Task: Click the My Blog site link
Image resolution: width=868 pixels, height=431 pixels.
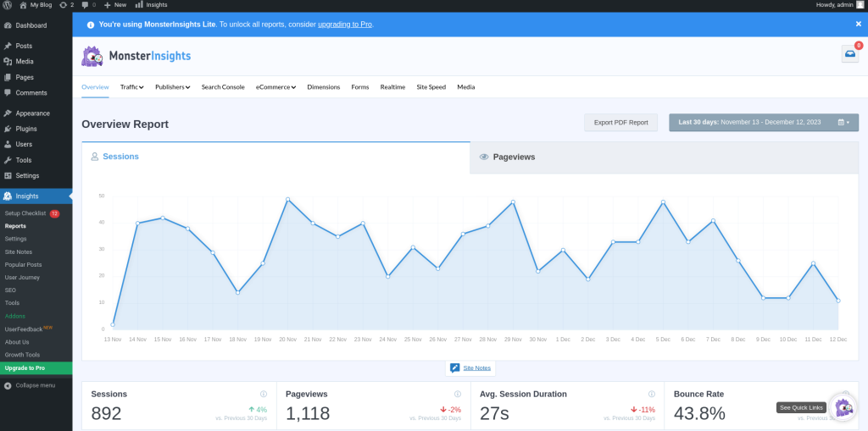Action: (x=35, y=5)
